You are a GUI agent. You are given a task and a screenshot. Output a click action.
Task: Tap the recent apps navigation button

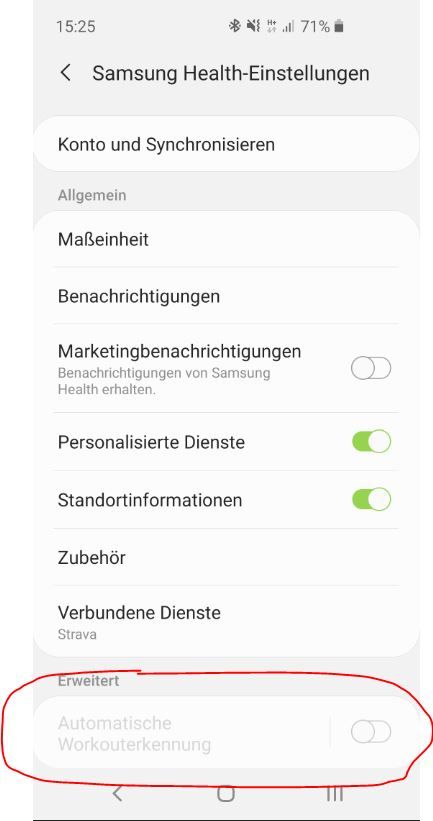pyautogui.click(x=335, y=794)
